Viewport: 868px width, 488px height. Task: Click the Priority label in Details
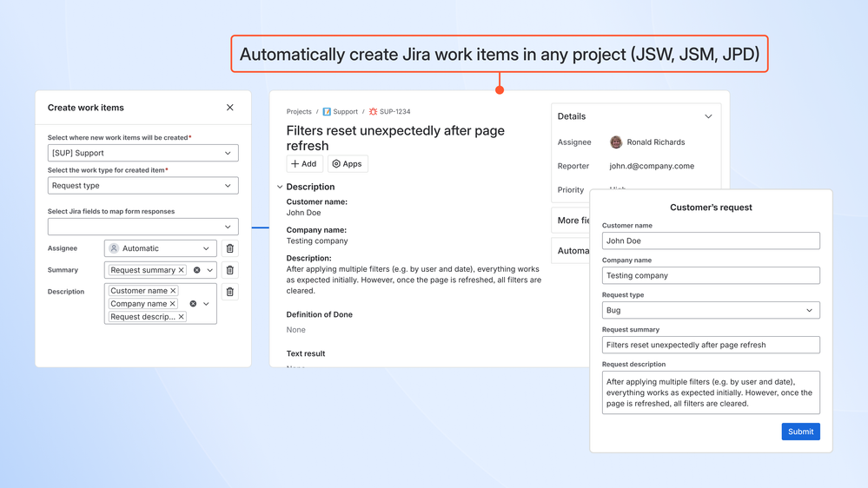(570, 190)
